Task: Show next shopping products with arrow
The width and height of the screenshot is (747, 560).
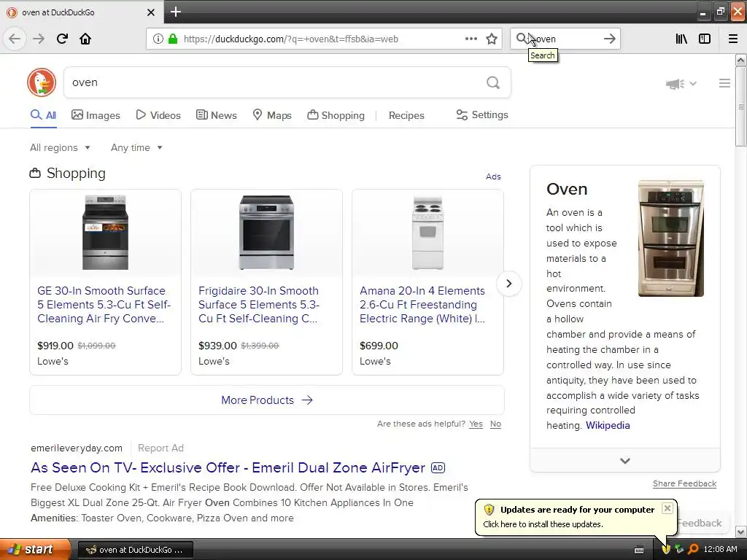Action: point(508,284)
